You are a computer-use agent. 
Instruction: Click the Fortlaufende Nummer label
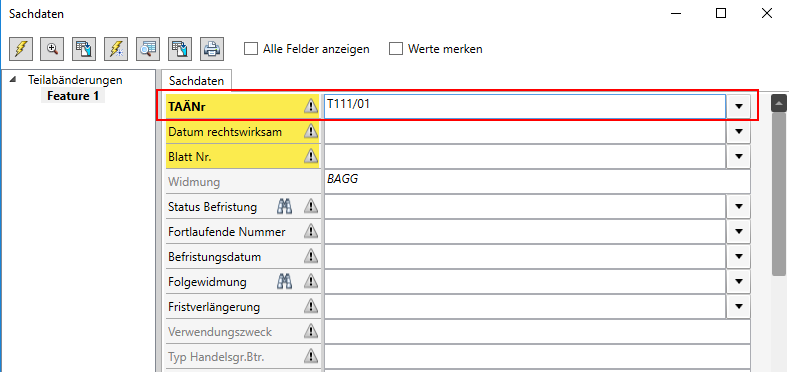[227, 232]
